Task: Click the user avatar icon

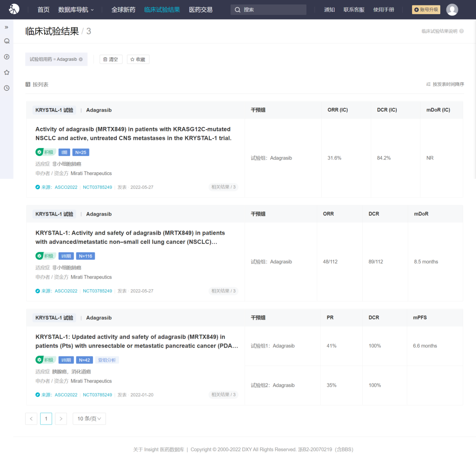Action: click(x=452, y=10)
